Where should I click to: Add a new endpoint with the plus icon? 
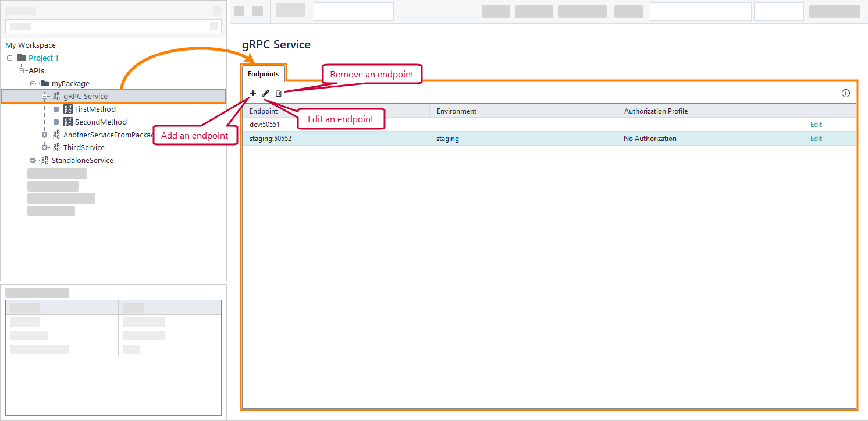(252, 93)
